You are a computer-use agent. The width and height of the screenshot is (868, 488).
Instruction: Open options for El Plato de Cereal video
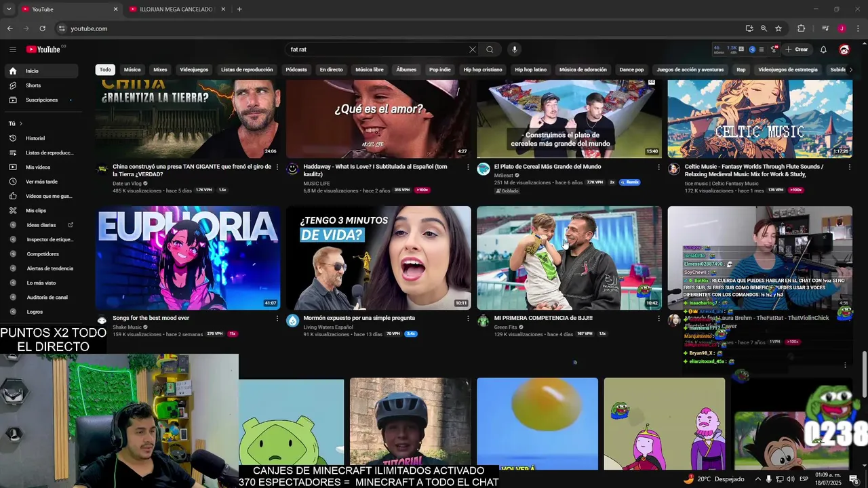[x=658, y=167]
